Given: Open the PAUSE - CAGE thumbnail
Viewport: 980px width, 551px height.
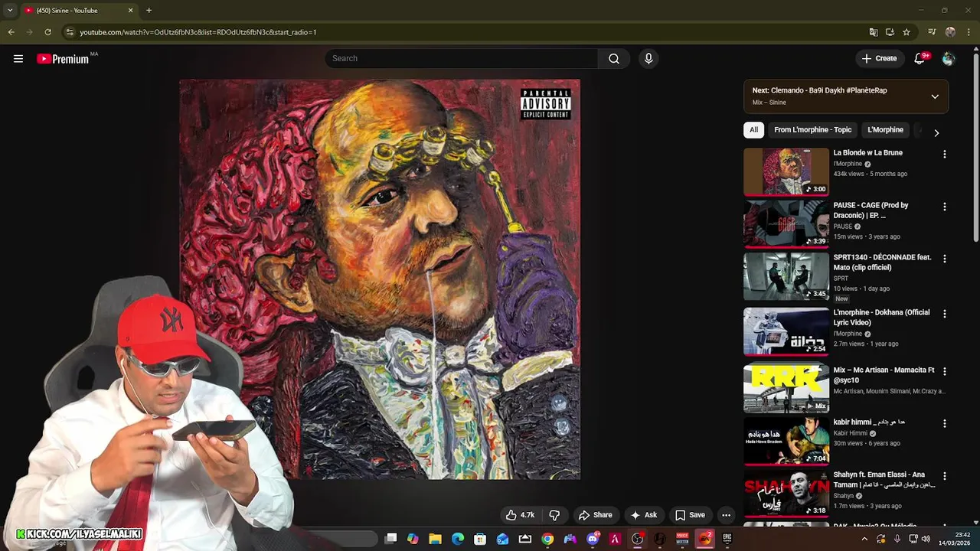Looking at the screenshot, I should (x=786, y=224).
